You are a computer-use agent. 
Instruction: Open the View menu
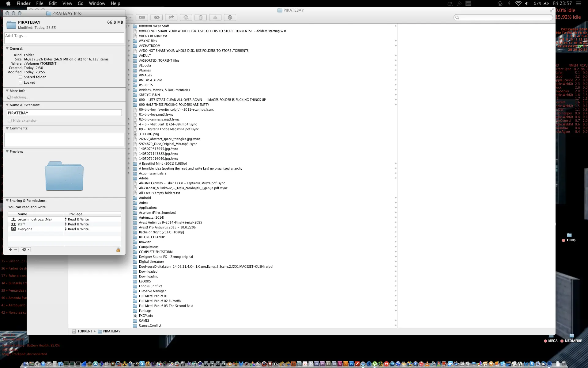67,3
